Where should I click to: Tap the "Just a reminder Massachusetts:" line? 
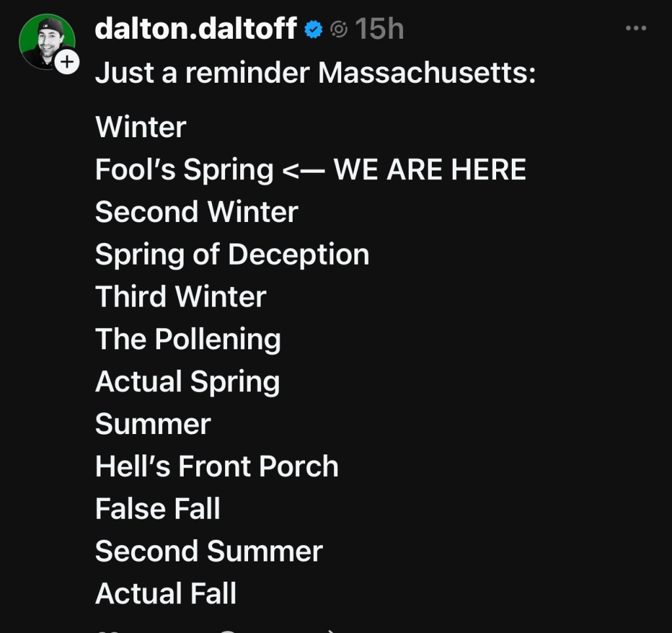click(316, 73)
